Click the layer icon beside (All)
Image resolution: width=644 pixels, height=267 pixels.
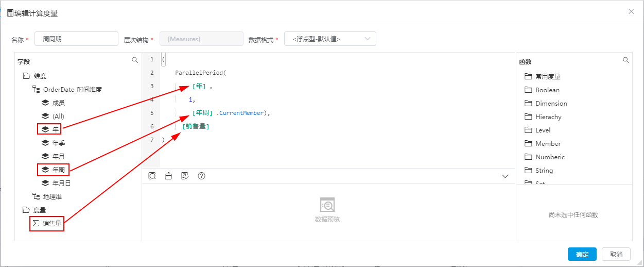click(45, 116)
